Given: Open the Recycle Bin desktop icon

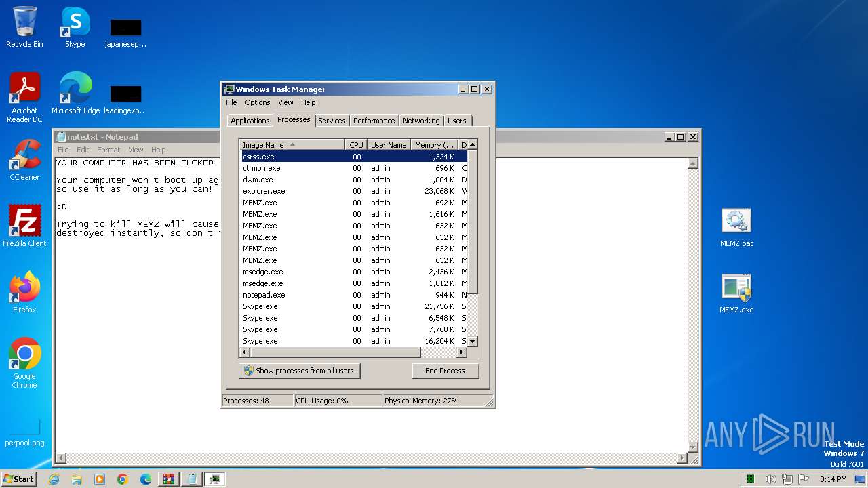Looking at the screenshot, I should tap(24, 27).
